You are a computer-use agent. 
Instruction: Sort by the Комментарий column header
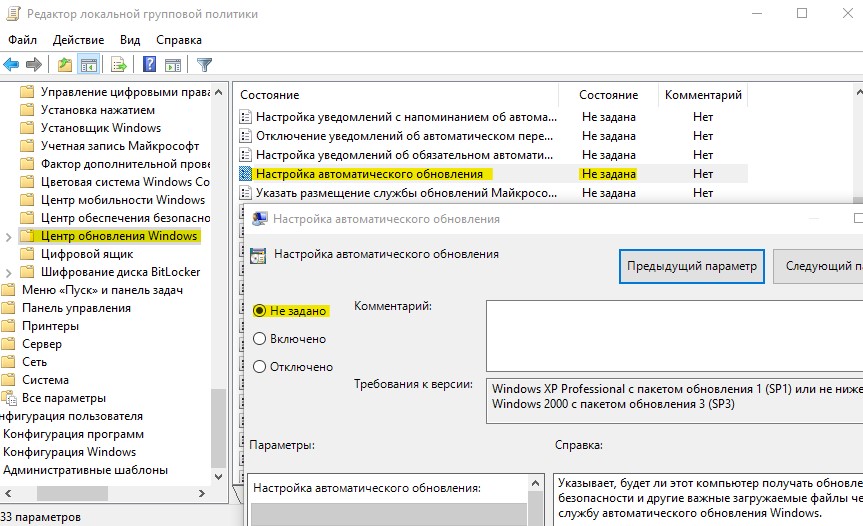[x=703, y=95]
